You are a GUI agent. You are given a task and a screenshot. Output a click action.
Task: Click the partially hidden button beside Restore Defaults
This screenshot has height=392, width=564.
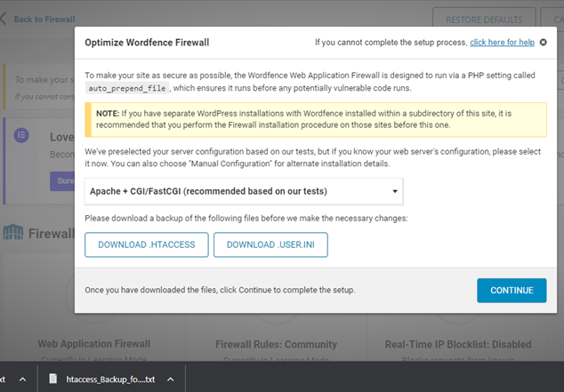pyautogui.click(x=552, y=20)
